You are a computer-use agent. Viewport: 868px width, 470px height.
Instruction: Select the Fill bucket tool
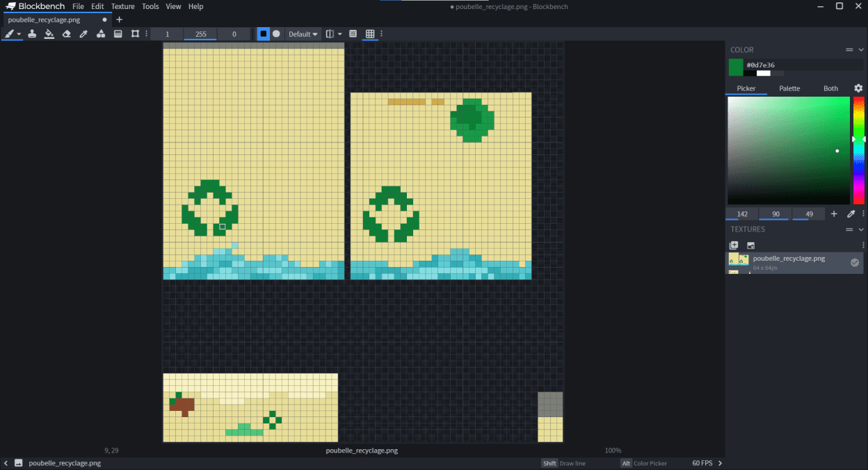coord(49,33)
